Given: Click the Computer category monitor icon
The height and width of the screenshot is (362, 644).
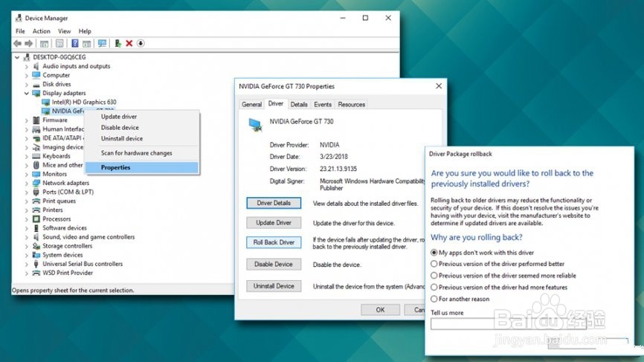Looking at the screenshot, I should (36, 75).
